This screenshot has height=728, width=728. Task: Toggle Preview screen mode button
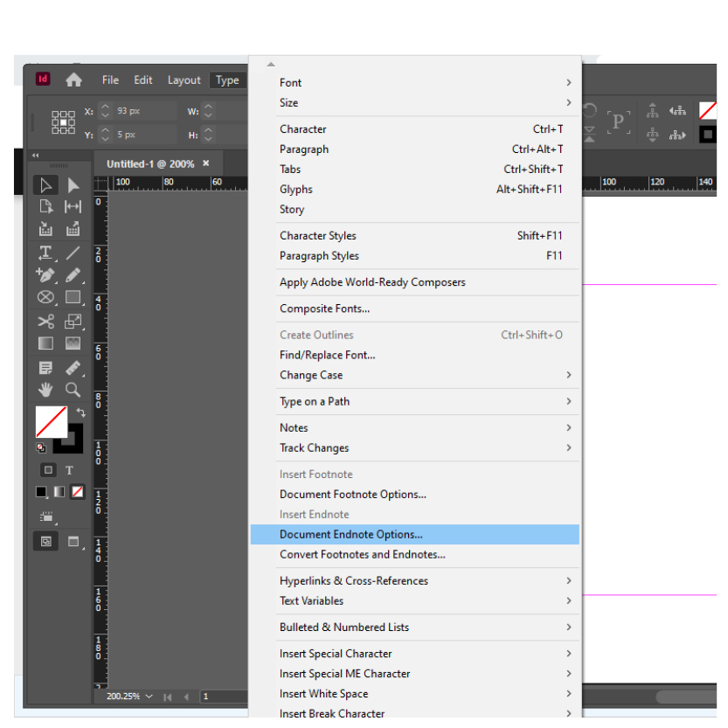[73, 541]
